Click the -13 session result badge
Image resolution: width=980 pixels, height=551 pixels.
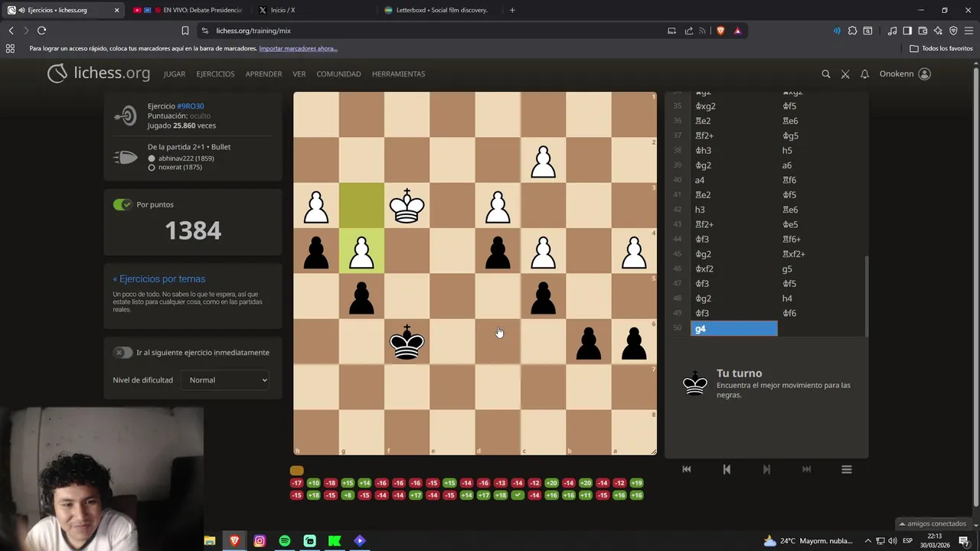(x=501, y=483)
